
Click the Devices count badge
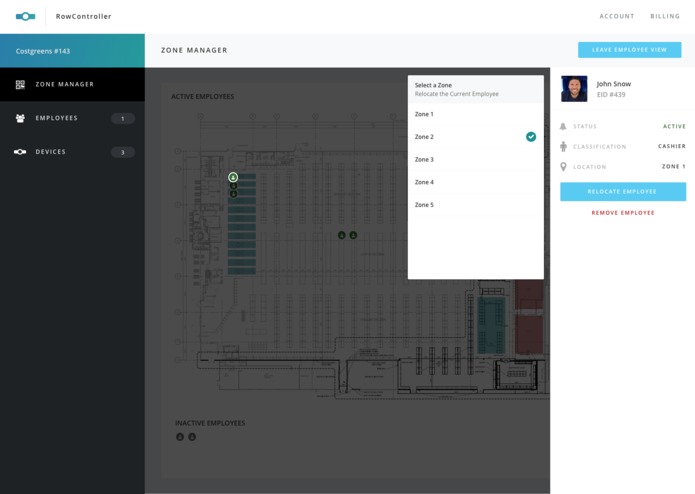click(x=123, y=152)
